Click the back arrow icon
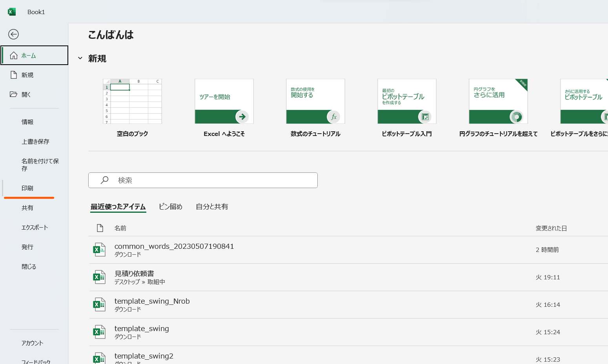 13,34
